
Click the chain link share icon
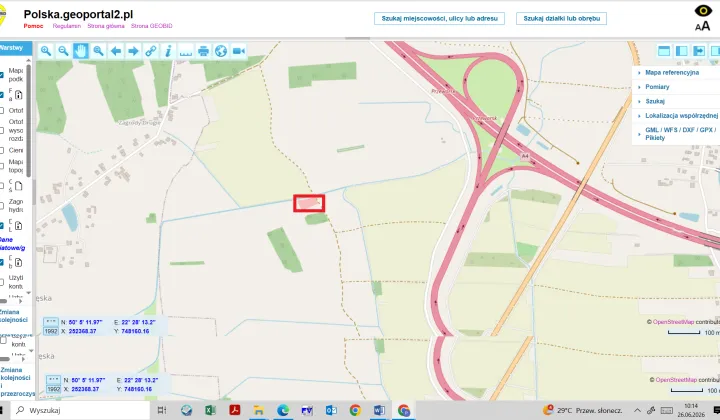tap(151, 51)
